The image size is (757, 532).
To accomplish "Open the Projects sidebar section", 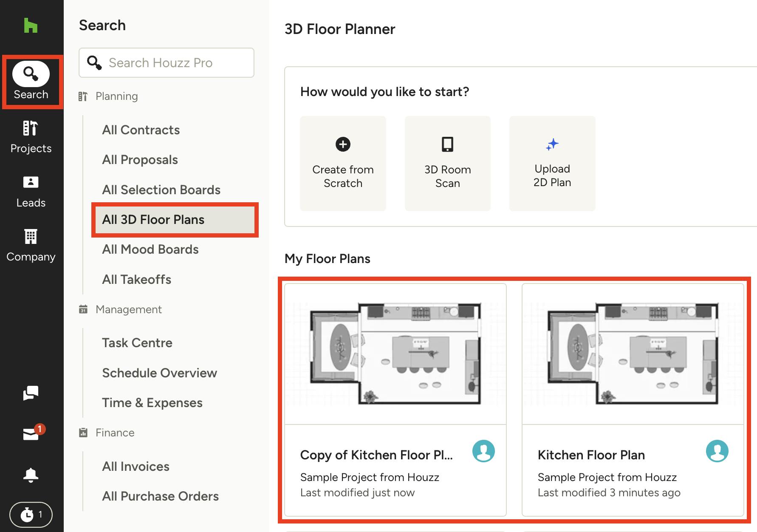I will (x=31, y=136).
